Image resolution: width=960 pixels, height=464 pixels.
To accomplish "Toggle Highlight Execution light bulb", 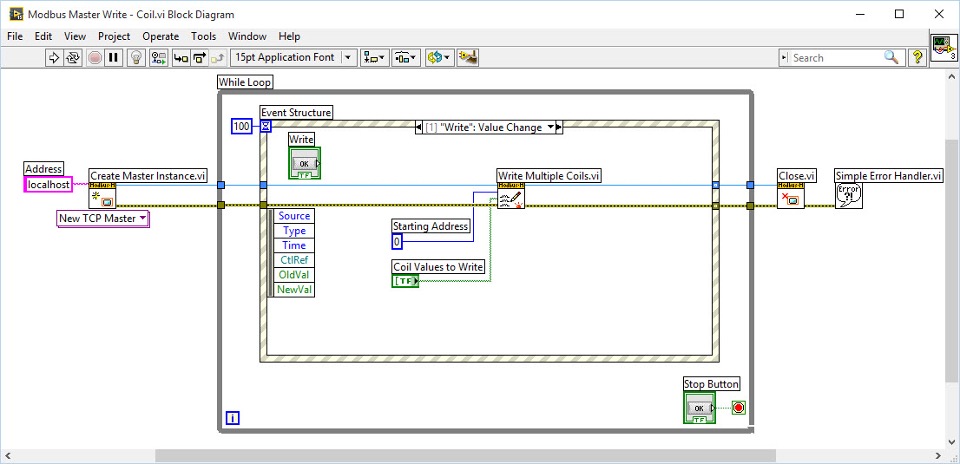I will point(136,58).
